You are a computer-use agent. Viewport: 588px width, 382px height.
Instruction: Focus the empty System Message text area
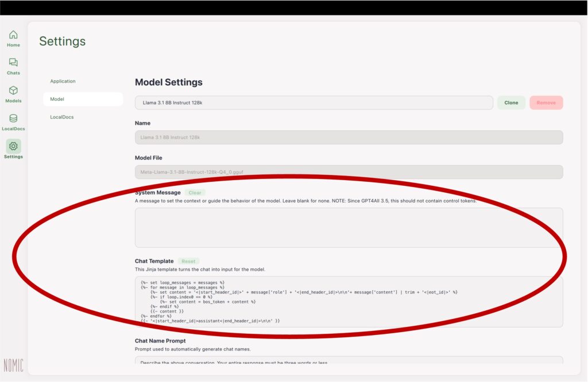coord(349,227)
